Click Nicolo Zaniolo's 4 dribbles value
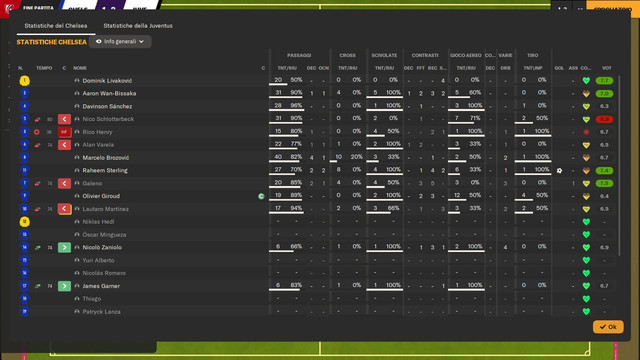 pos(505,247)
